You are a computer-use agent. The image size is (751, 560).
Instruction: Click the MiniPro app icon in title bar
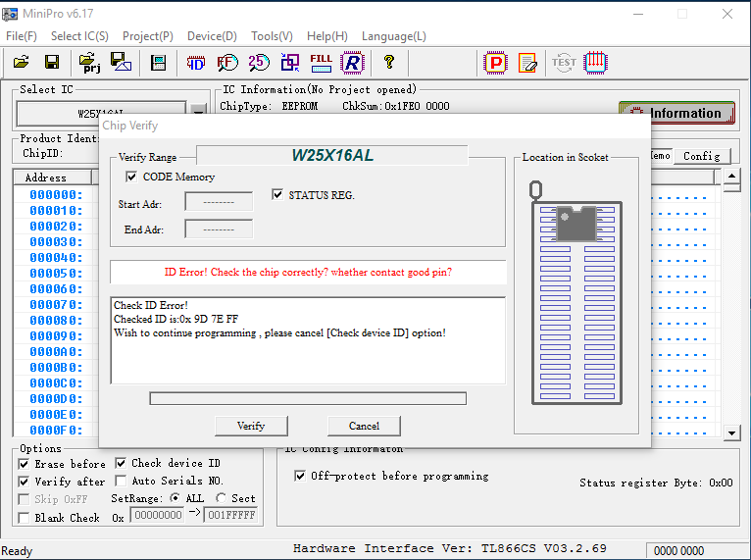[10, 14]
